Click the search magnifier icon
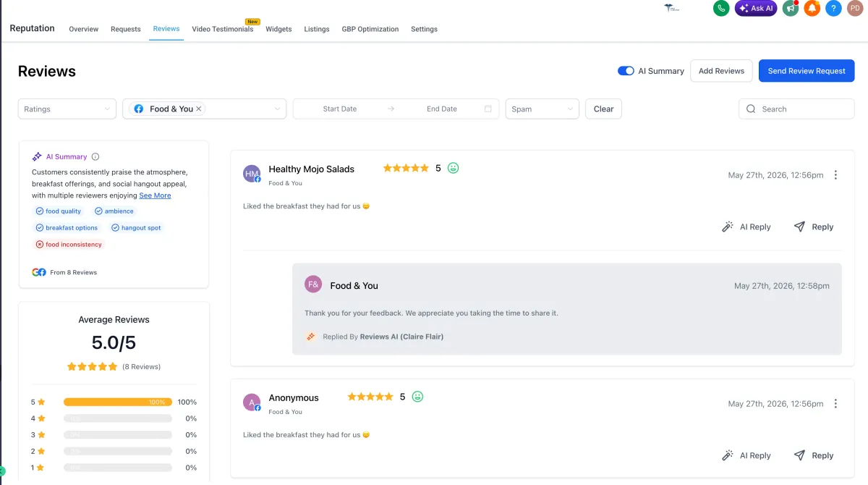The image size is (868, 485). [751, 109]
